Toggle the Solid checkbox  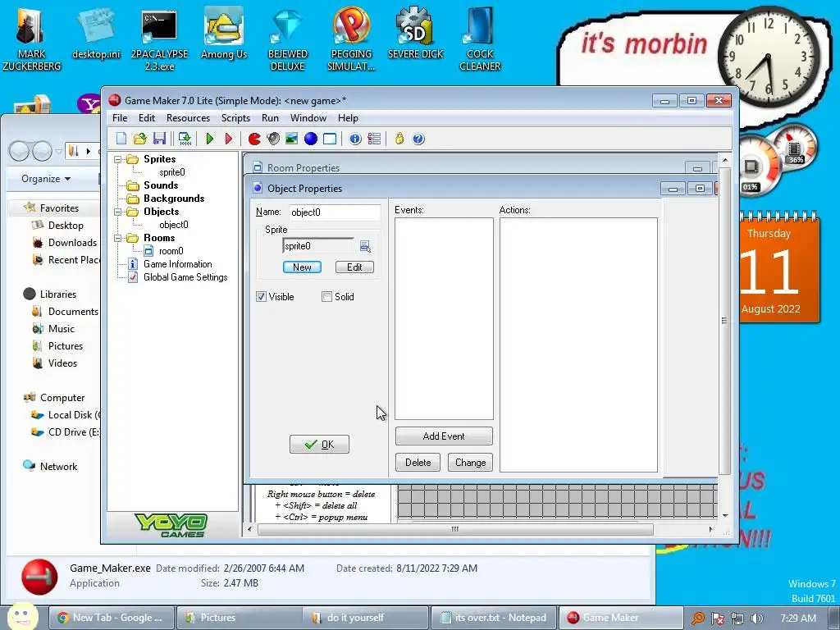pyautogui.click(x=326, y=297)
